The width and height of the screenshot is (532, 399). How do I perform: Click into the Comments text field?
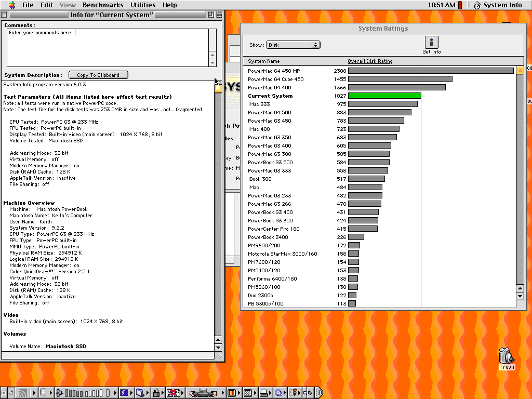pos(108,47)
